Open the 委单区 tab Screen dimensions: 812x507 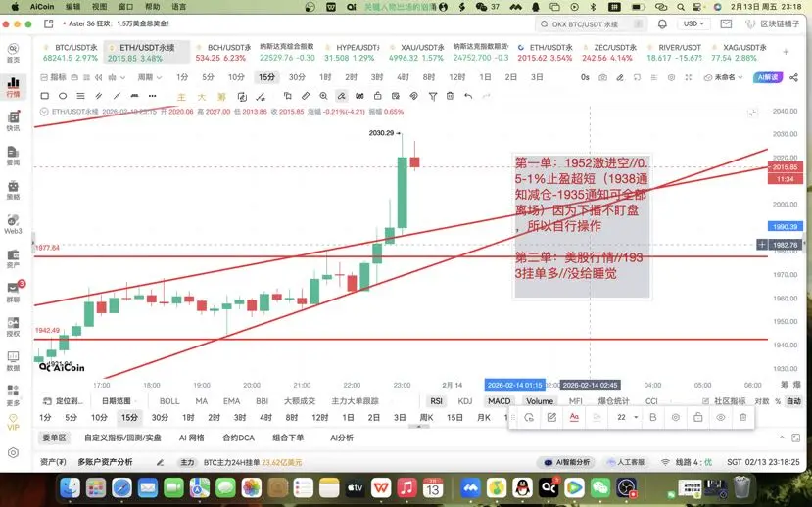[54, 438]
